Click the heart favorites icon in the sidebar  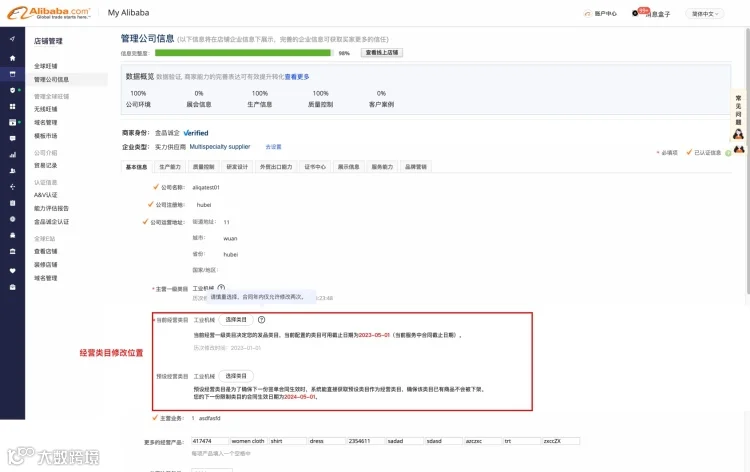click(12, 271)
